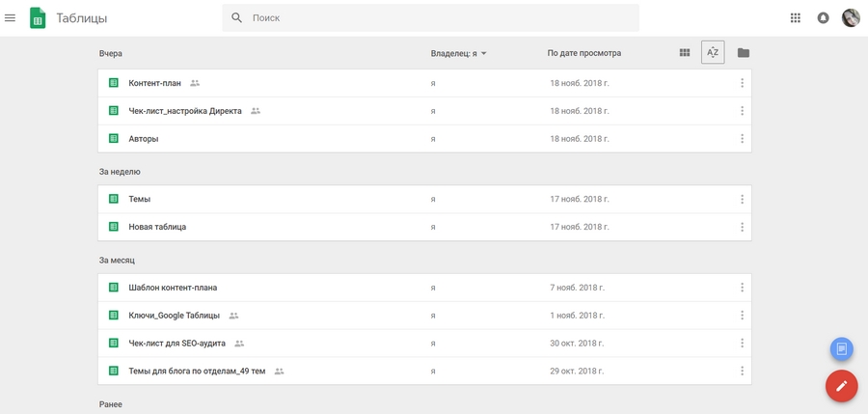
Task: Open the Контент-план spreadsheet
Action: click(154, 83)
